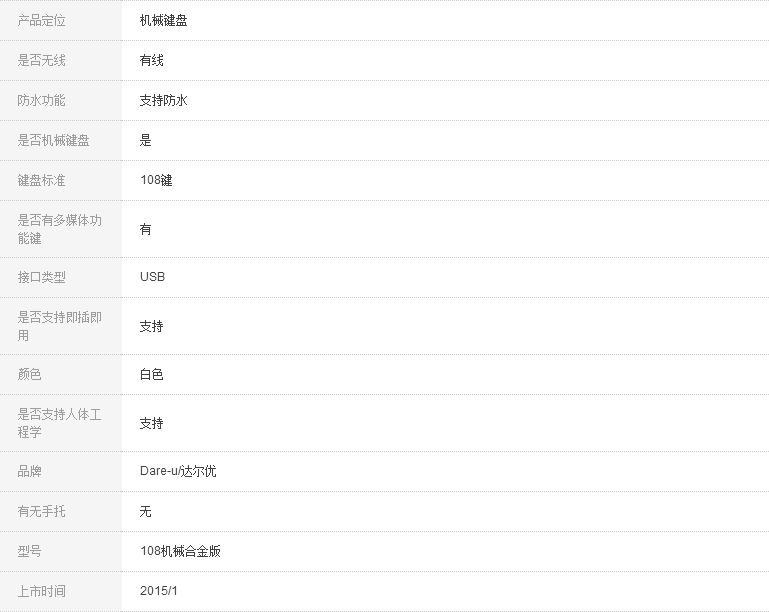The width and height of the screenshot is (769, 612).
Task: Click the USB value text
Action: tap(152, 277)
